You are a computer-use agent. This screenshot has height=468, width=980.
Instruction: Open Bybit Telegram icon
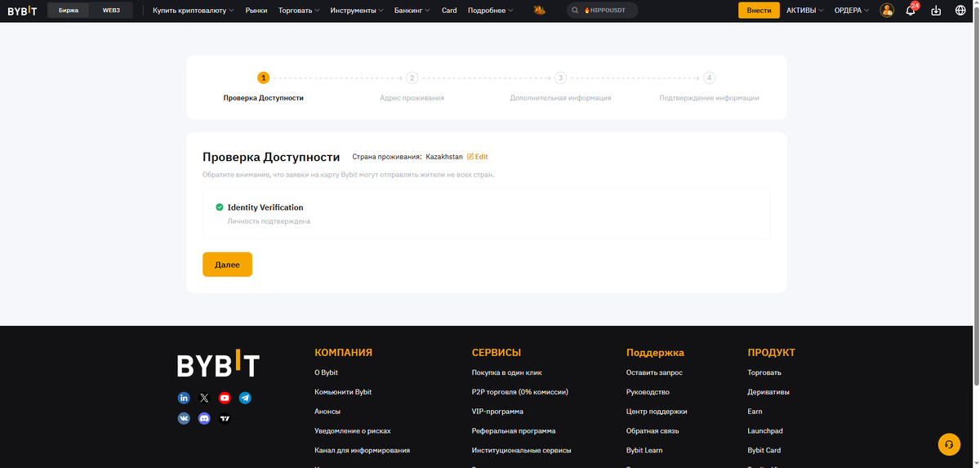(x=245, y=398)
